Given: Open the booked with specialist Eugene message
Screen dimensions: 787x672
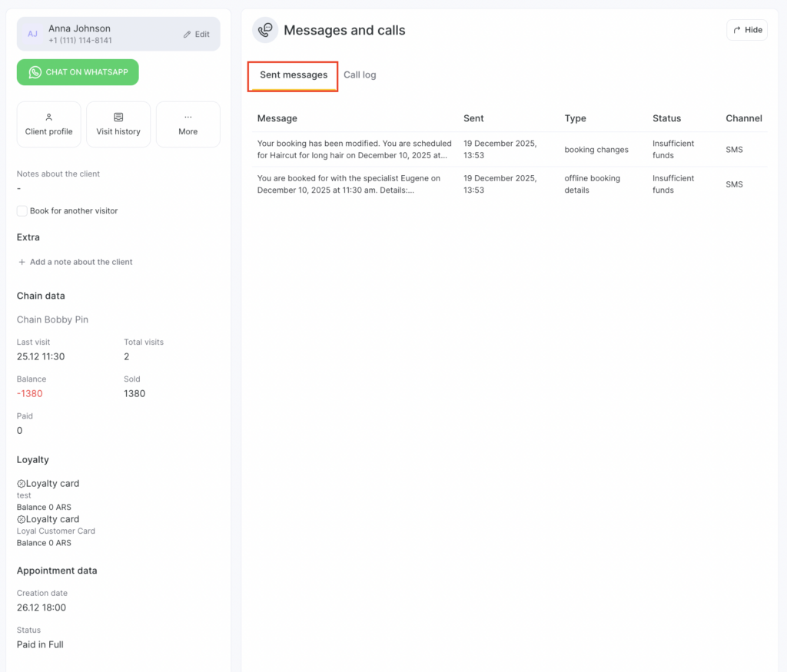Looking at the screenshot, I should coord(349,184).
